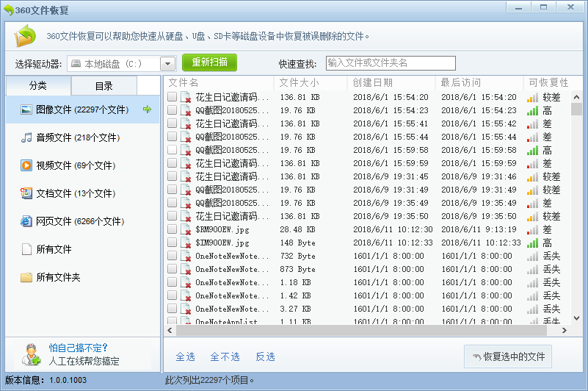The height and width of the screenshot is (391, 588).
Task: Open the drive selection dropdown arrow
Action: click(x=167, y=63)
